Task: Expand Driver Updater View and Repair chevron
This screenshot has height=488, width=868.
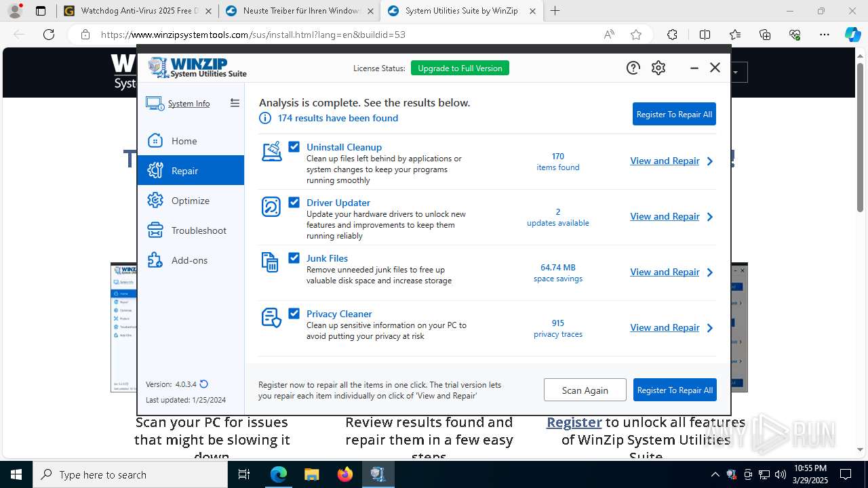Action: pos(710,217)
